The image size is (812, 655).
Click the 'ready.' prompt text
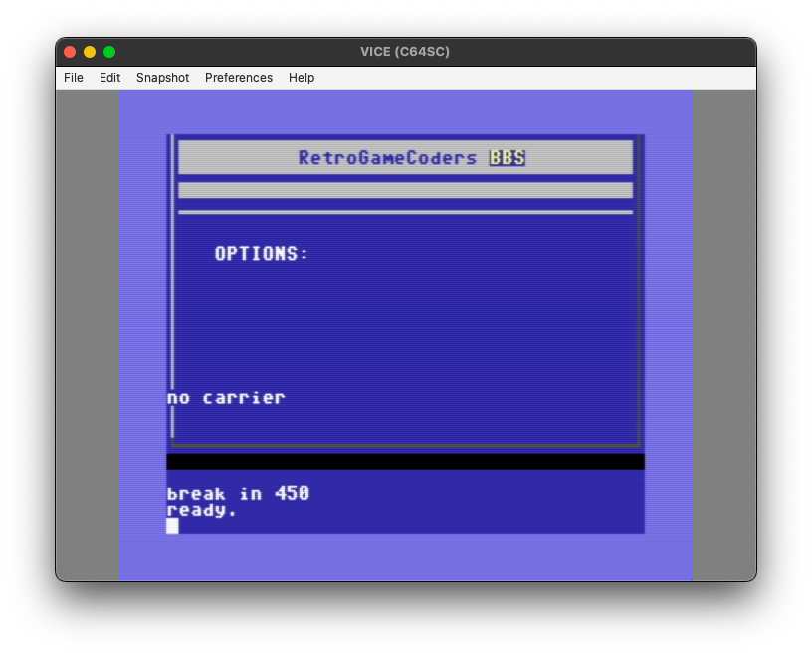click(201, 510)
